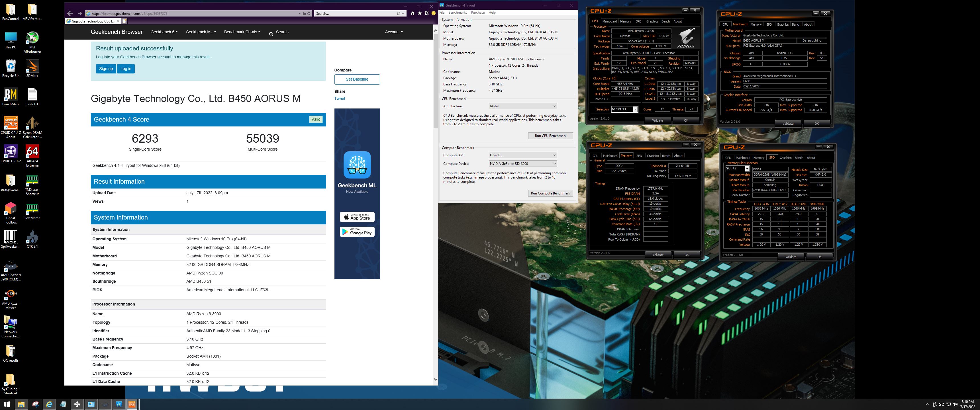Viewport: 980px width, 410px height.
Task: Open the Compute API OpenCL dropdown
Action: (x=523, y=155)
